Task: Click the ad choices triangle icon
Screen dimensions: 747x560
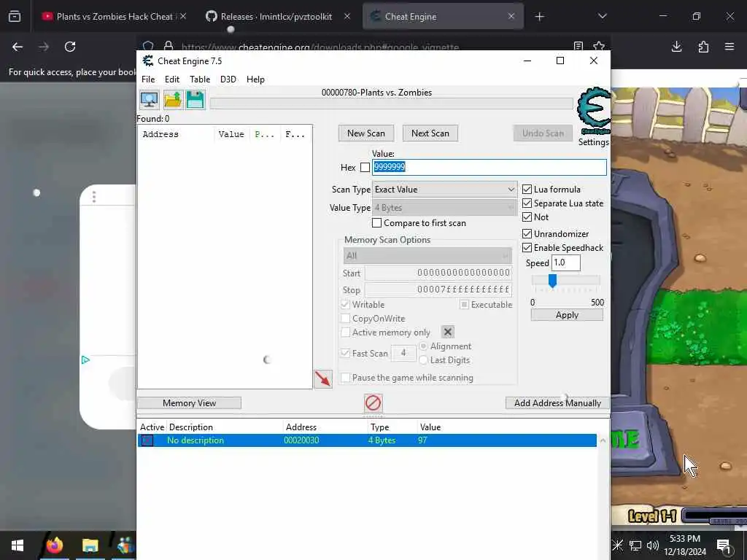Action: click(x=85, y=360)
